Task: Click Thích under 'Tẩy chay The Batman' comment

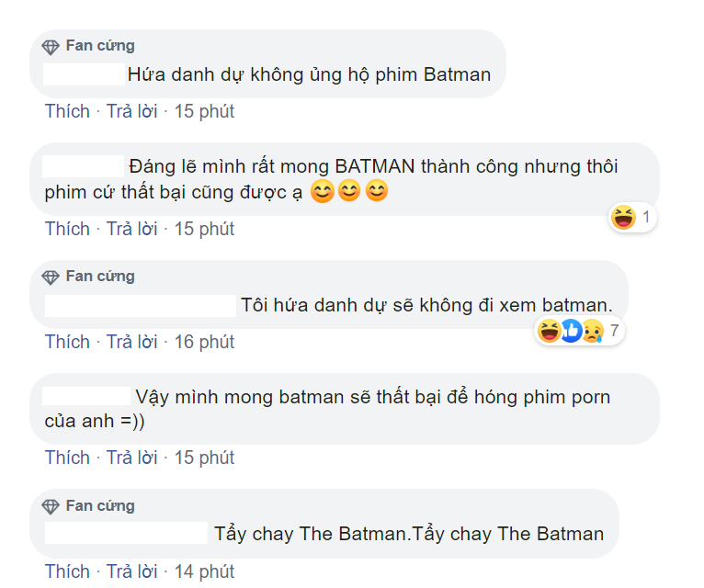Action: pyautogui.click(x=67, y=571)
